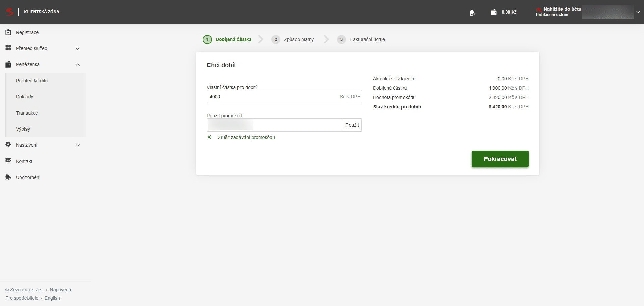Click the Nastavení gear icon
This screenshot has width=644, height=306.
(x=8, y=145)
